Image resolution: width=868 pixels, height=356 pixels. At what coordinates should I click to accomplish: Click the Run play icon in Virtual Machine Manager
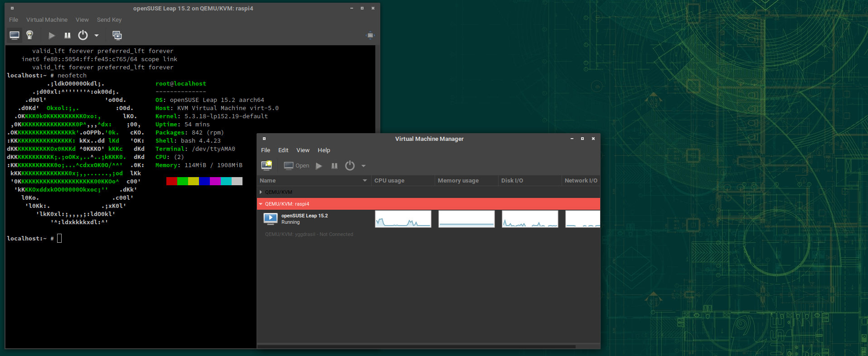point(319,166)
